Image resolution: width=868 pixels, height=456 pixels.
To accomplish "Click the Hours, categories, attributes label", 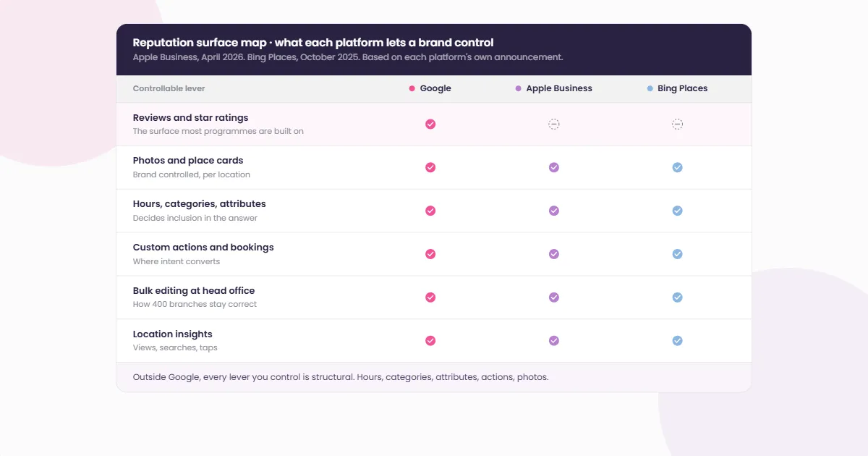I will point(200,204).
